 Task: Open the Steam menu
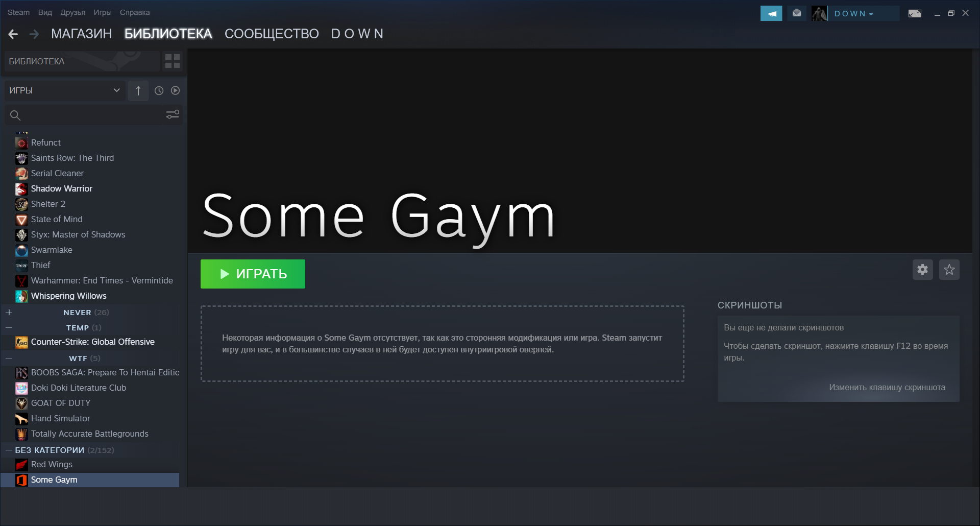tap(18, 12)
